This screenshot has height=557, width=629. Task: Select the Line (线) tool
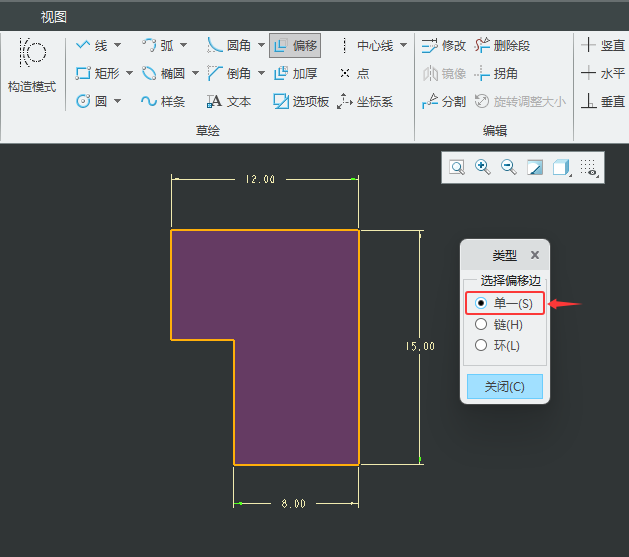pyautogui.click(x=92, y=45)
